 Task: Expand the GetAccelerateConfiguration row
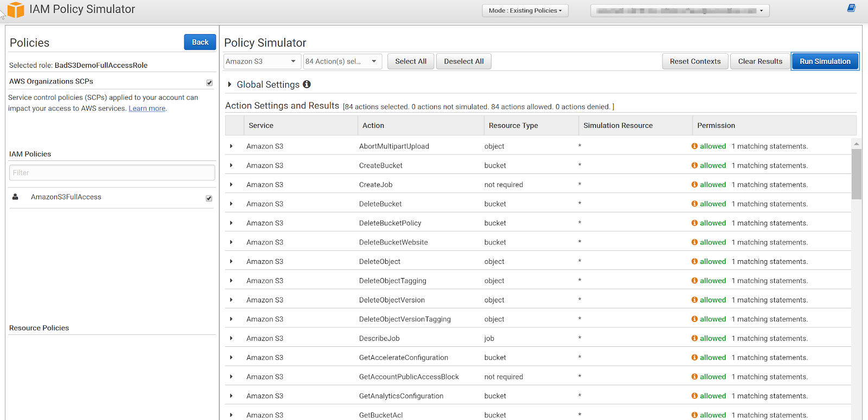pos(231,358)
